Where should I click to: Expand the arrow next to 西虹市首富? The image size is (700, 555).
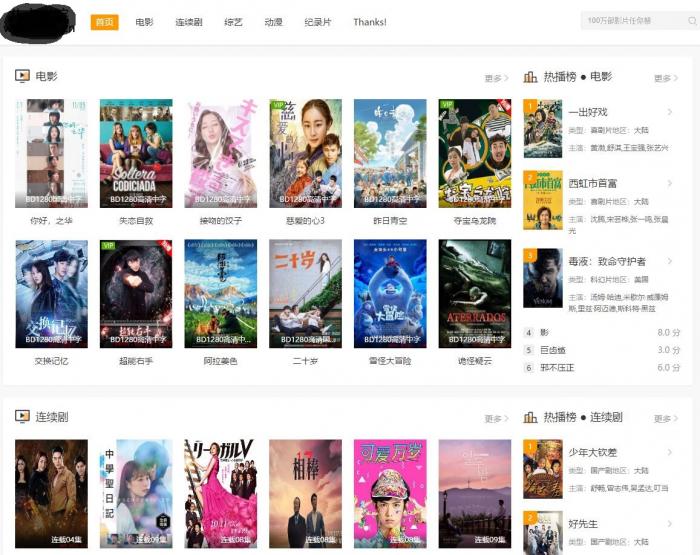click(670, 183)
